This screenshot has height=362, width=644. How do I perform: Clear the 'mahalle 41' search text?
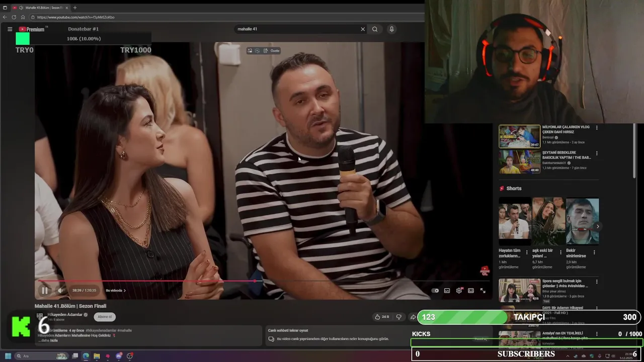click(x=363, y=29)
